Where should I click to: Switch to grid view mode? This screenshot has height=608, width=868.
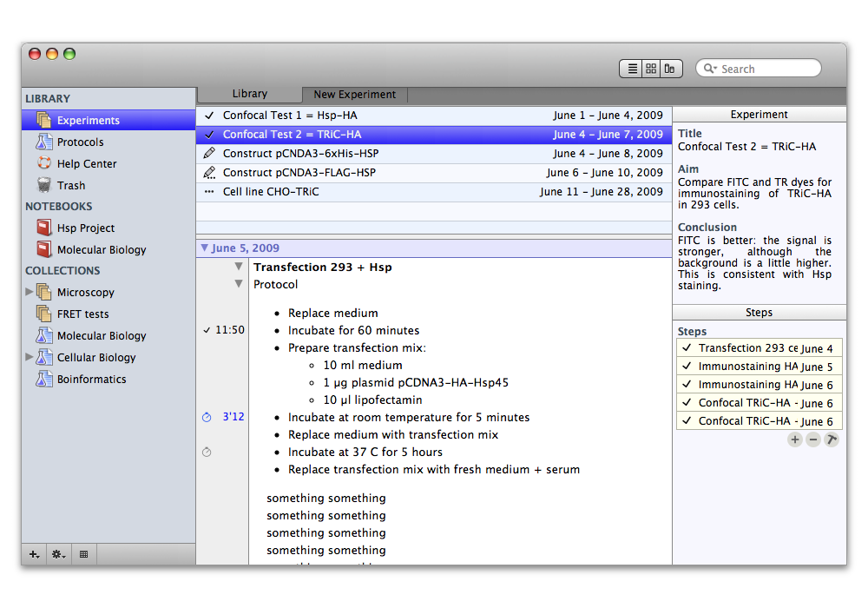651,69
